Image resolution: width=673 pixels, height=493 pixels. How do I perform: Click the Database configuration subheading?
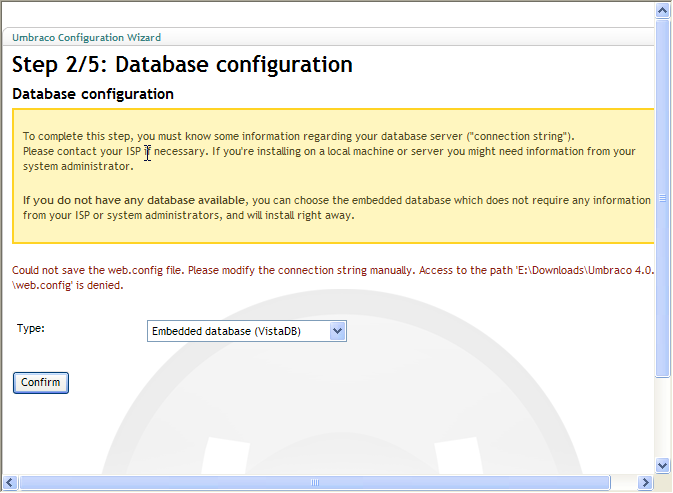pyautogui.click(x=93, y=94)
